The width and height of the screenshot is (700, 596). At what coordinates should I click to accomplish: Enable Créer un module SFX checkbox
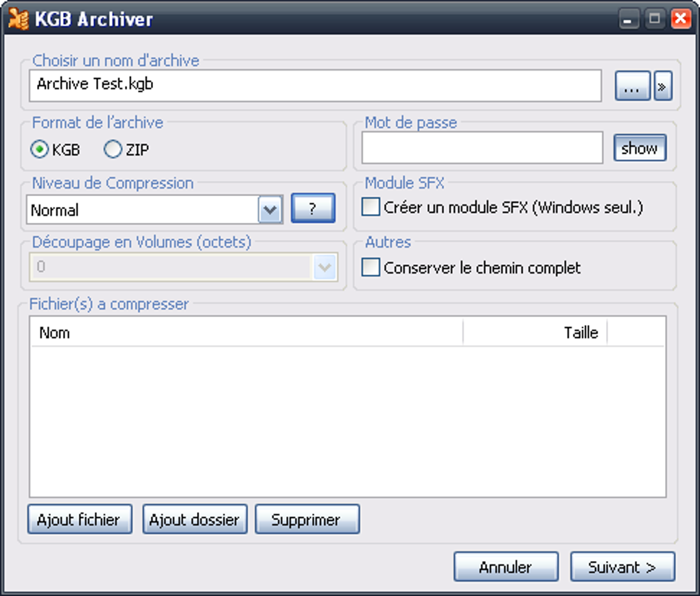(371, 207)
